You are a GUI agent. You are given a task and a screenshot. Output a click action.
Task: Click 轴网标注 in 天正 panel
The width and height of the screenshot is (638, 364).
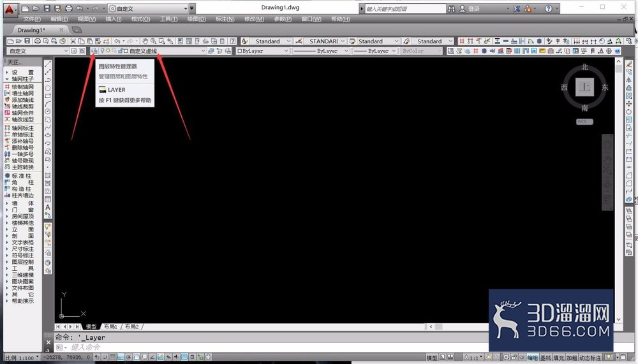(19, 127)
